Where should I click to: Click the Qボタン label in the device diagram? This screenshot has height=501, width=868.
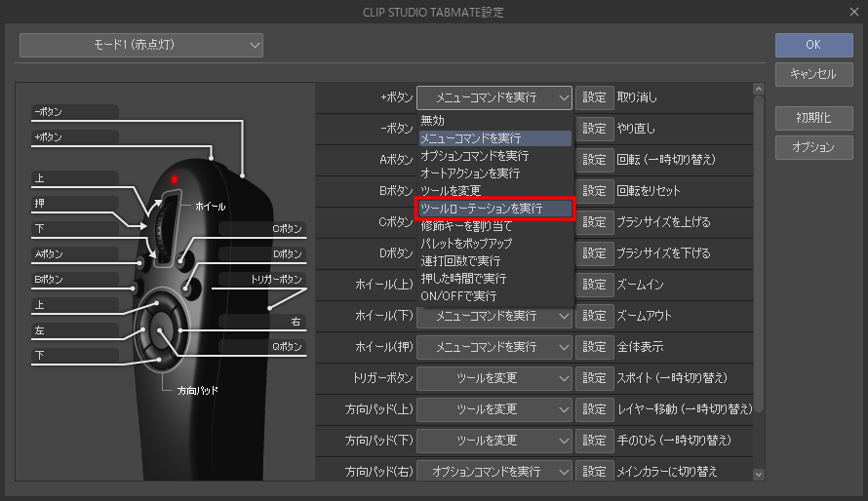tap(287, 347)
